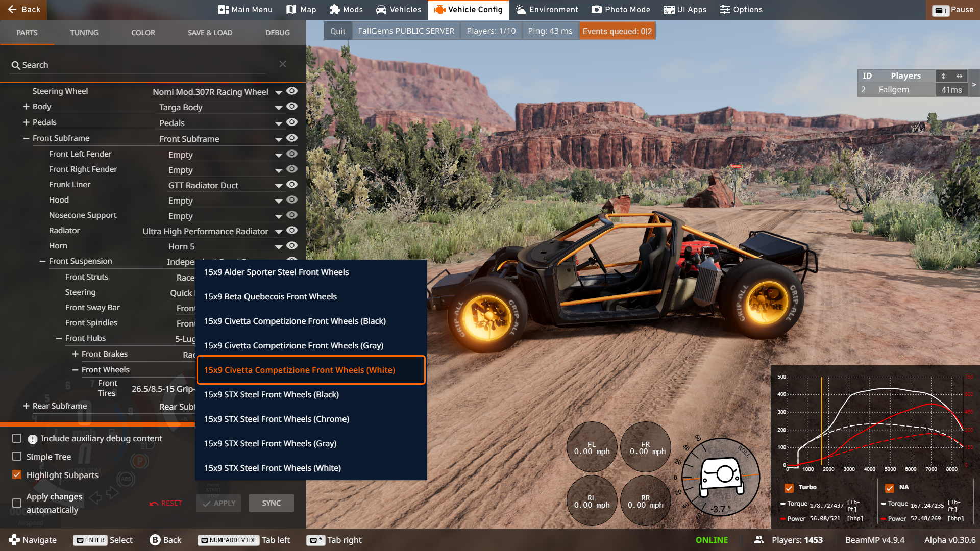Screen dimensions: 980x551
Task: Click the FL wheel speed gauge
Action: point(592,447)
